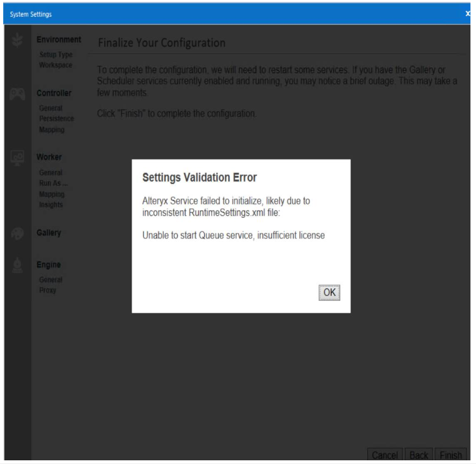
Task: Open General under Engine
Action: (50, 279)
